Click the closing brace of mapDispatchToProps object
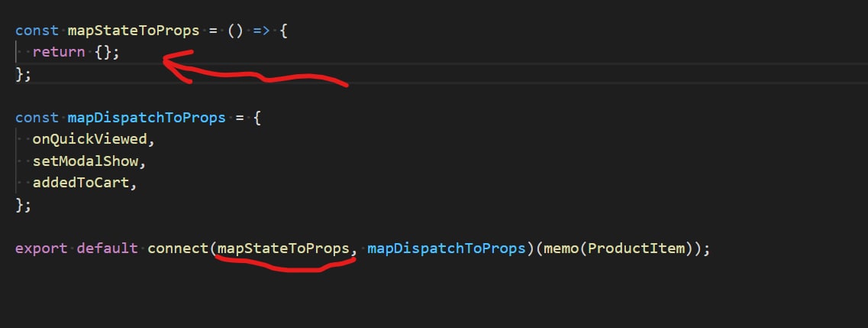The image size is (868, 328). point(19,205)
